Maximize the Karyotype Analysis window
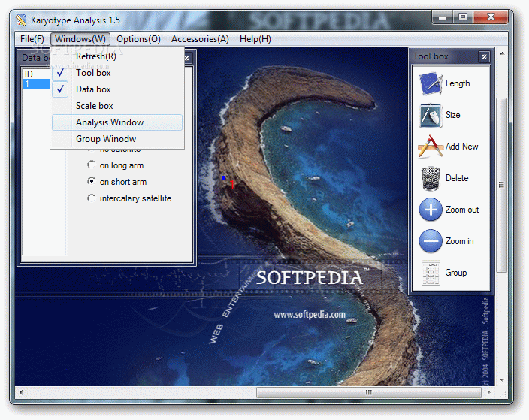This screenshot has height=420, width=529. point(463,17)
